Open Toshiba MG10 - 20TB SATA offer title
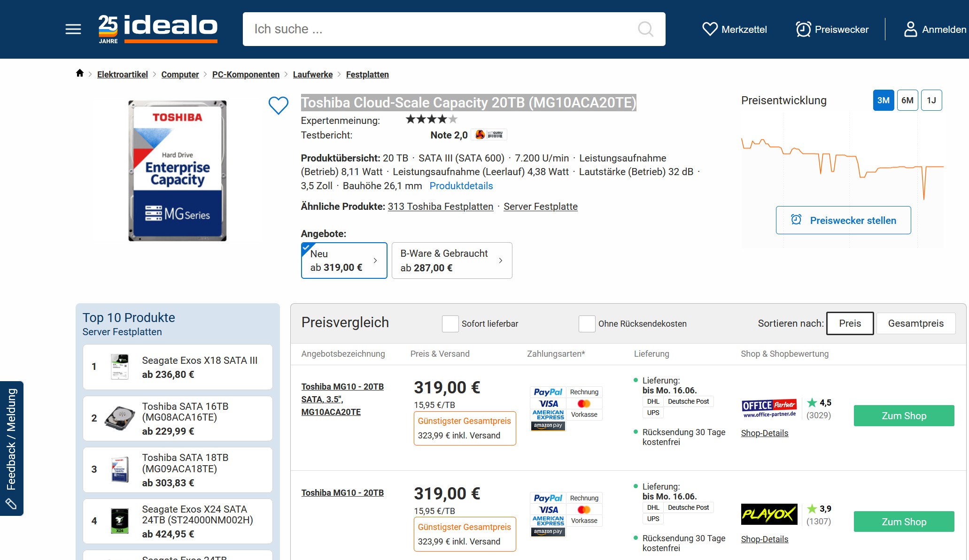 [x=342, y=399]
